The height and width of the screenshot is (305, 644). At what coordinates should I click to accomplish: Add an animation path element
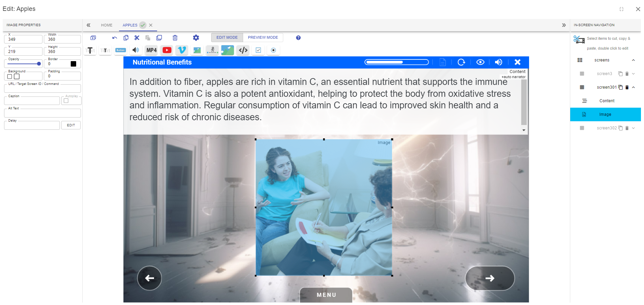[x=213, y=50]
